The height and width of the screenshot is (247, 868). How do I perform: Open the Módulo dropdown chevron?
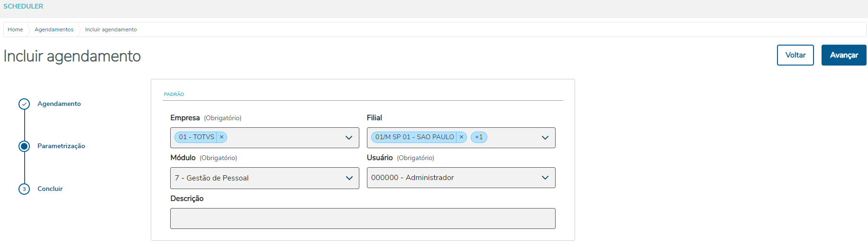349,178
